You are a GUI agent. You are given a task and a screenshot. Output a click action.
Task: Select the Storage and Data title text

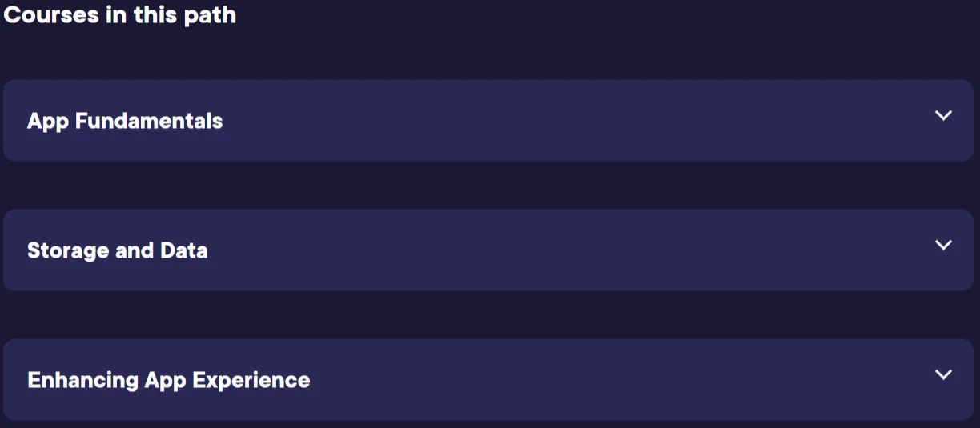pos(118,250)
